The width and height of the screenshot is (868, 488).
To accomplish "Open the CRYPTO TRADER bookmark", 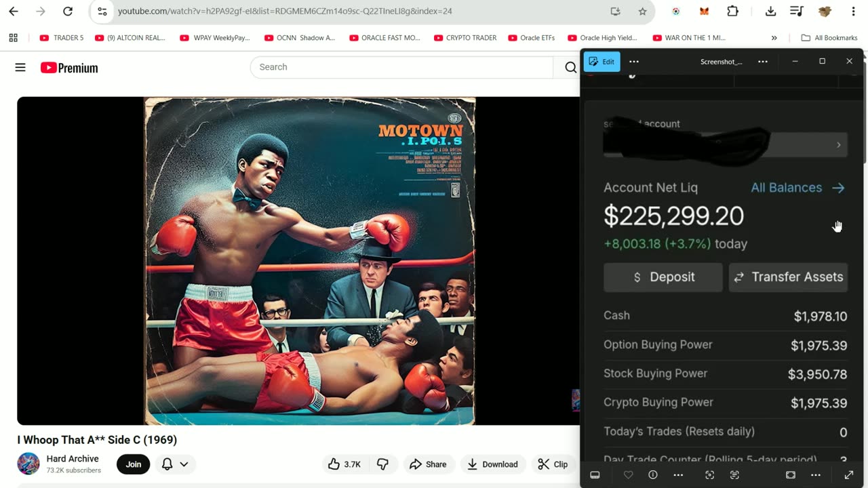I will 465,38.
